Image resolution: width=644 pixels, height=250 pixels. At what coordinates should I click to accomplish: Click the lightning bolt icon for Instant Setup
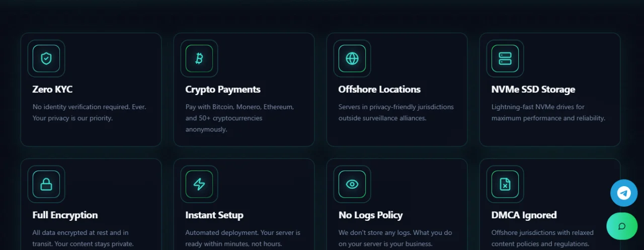click(x=199, y=184)
